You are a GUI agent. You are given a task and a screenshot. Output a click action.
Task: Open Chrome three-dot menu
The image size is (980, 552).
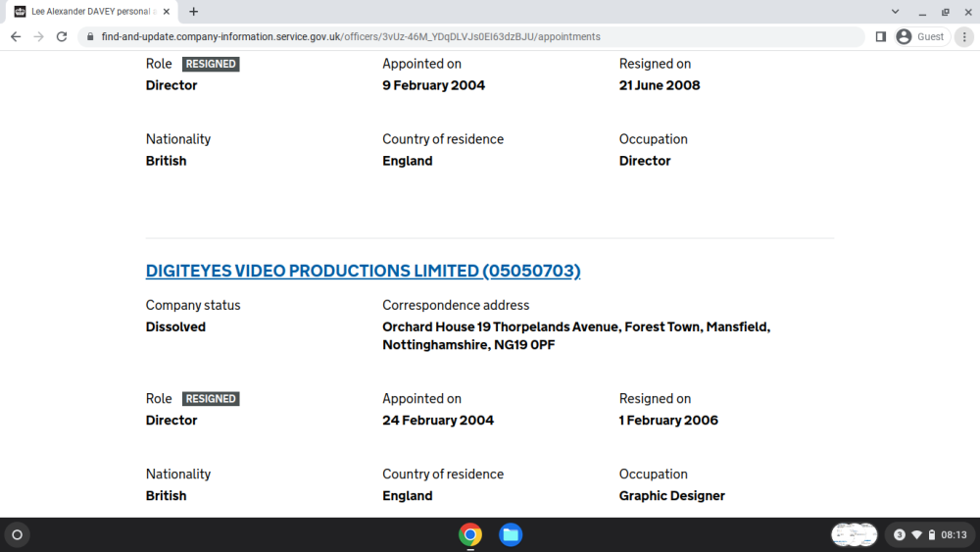(964, 37)
